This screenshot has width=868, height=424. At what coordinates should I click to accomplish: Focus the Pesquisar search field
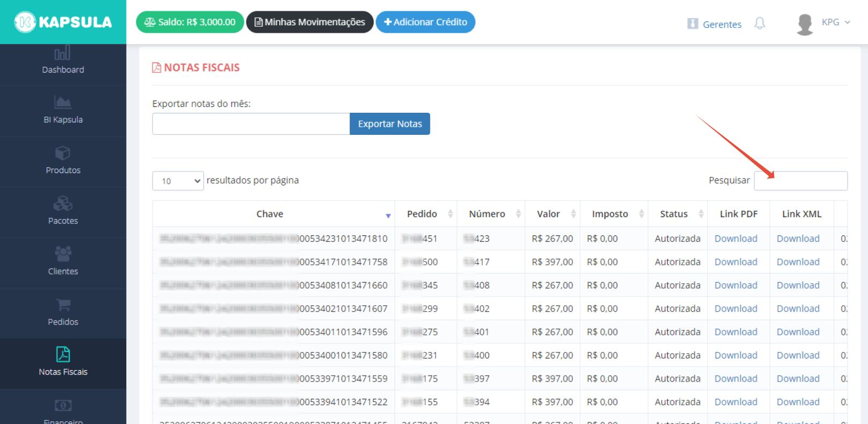[x=800, y=181]
